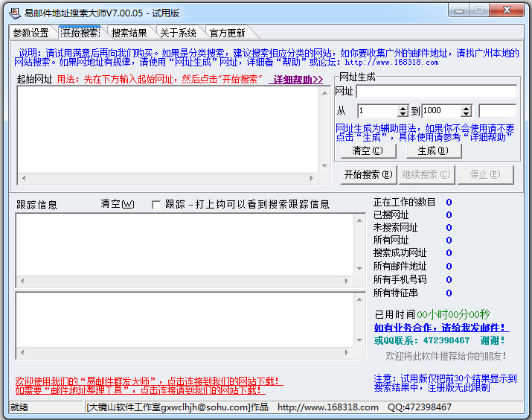Click 清空(W) to clear tracking info
This screenshot has height=420, width=532.
coord(118,204)
